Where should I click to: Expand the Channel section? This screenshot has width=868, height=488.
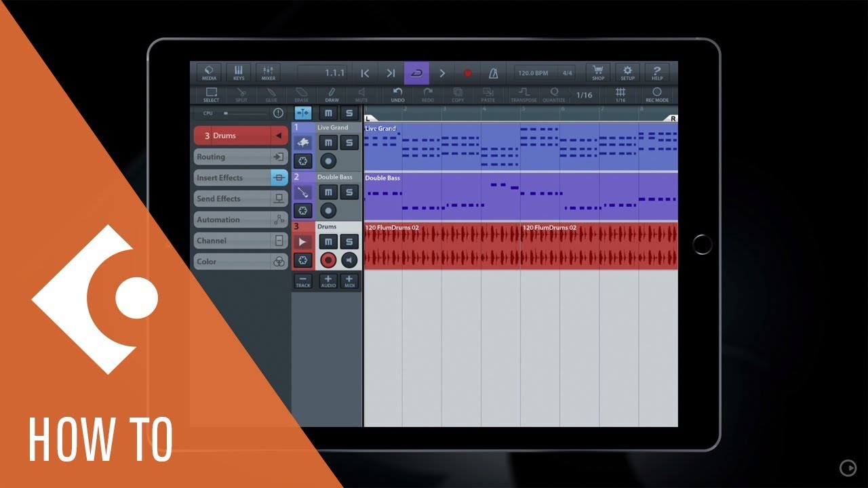[241, 241]
